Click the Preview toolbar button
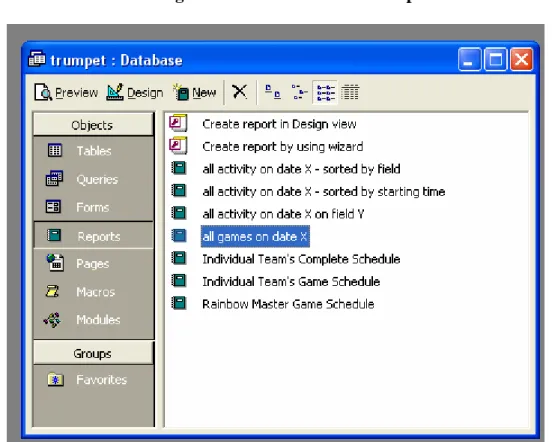The image size is (552, 442). [x=66, y=93]
